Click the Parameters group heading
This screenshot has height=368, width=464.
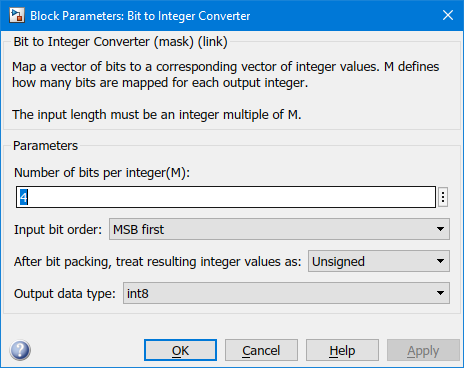coord(45,146)
